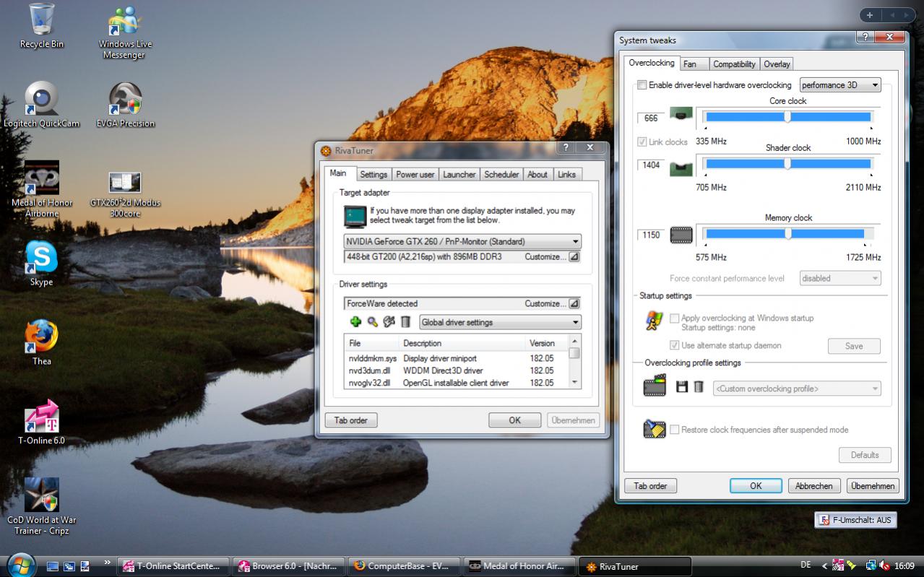The height and width of the screenshot is (577, 924).
Task: Click driver file list scrollbar down arrow
Action: (574, 382)
